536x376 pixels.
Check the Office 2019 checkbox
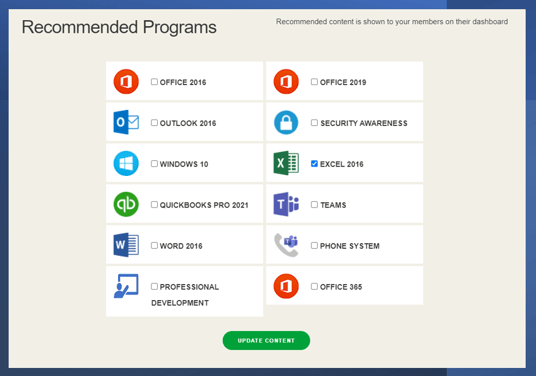pos(314,82)
